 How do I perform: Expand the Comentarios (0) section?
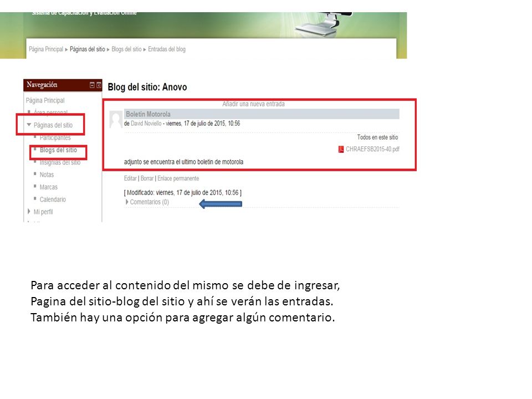[127, 202]
